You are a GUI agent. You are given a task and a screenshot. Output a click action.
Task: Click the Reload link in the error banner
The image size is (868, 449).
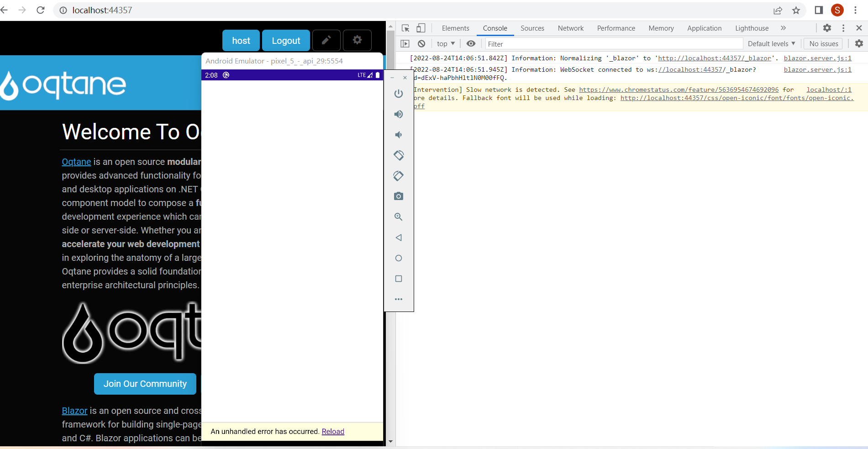(x=333, y=431)
